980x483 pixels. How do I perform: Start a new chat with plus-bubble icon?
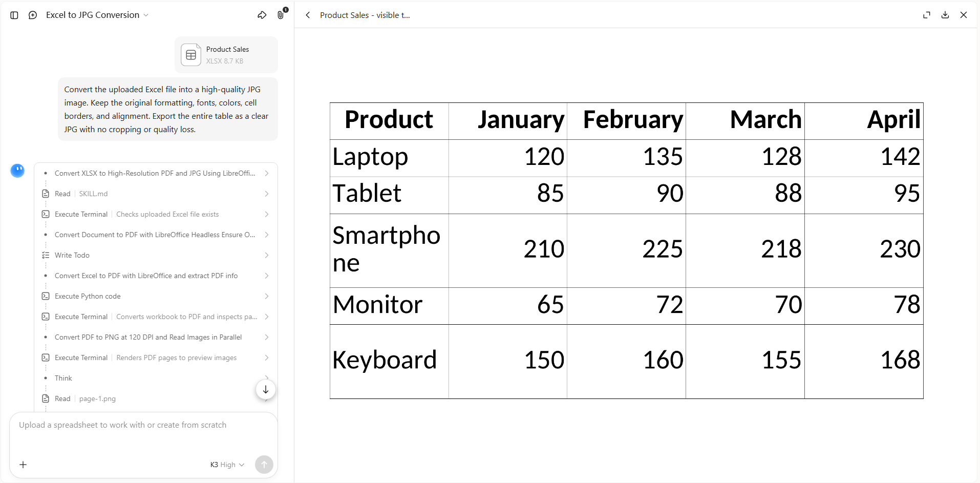tap(33, 15)
